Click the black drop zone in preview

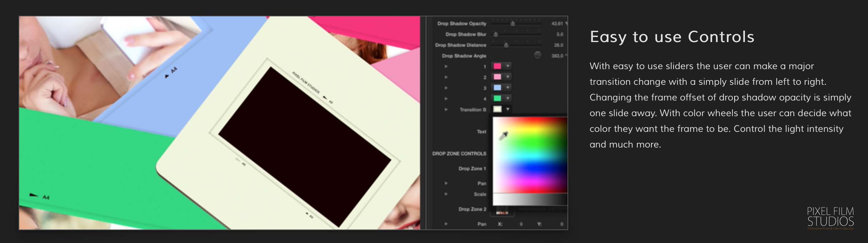click(x=305, y=147)
